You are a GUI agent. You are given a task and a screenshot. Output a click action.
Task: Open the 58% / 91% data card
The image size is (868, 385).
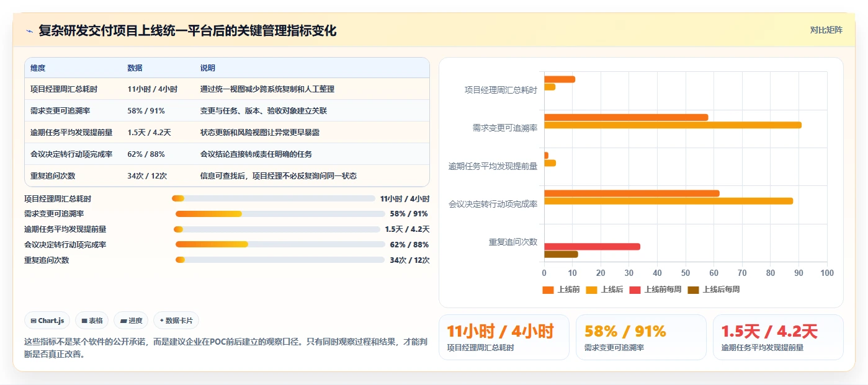click(641, 337)
